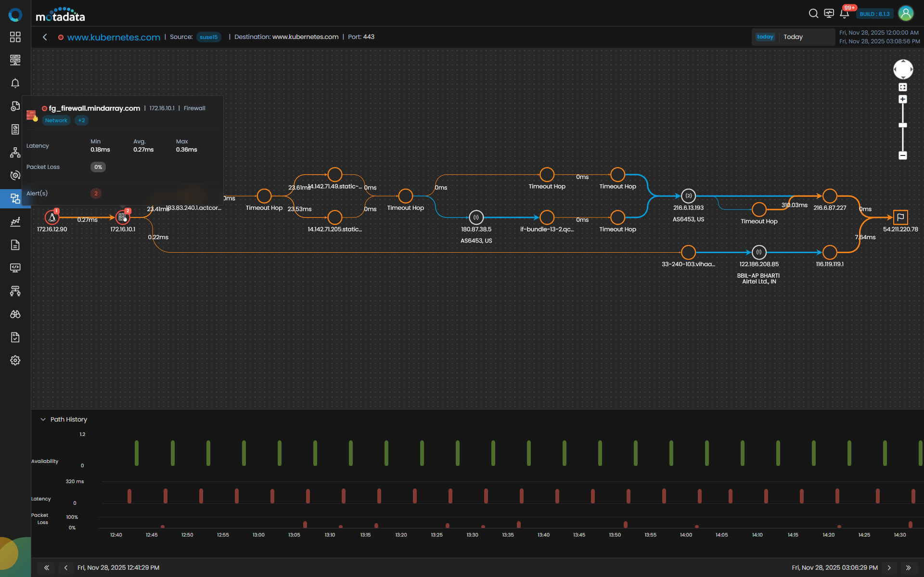This screenshot has height=577, width=924.
Task: Open the settings gear in sidebar
Action: 15,360
